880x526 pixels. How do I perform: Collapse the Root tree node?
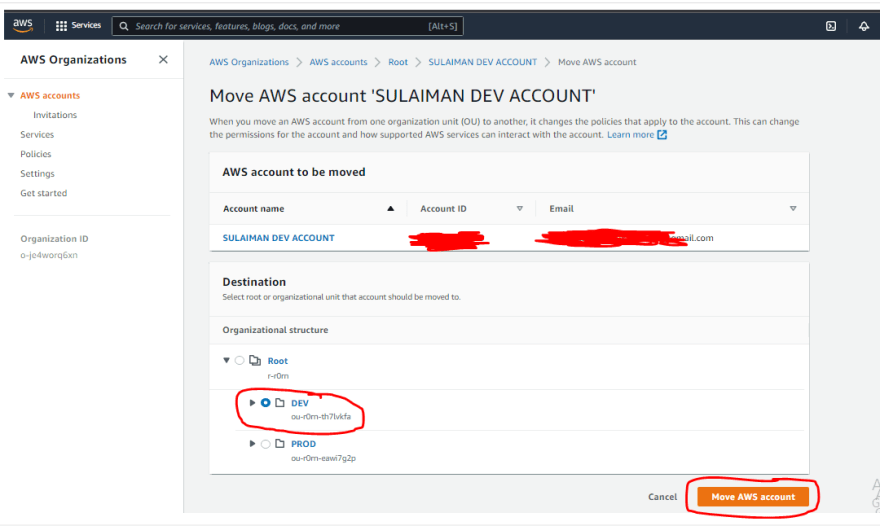pyautogui.click(x=226, y=360)
